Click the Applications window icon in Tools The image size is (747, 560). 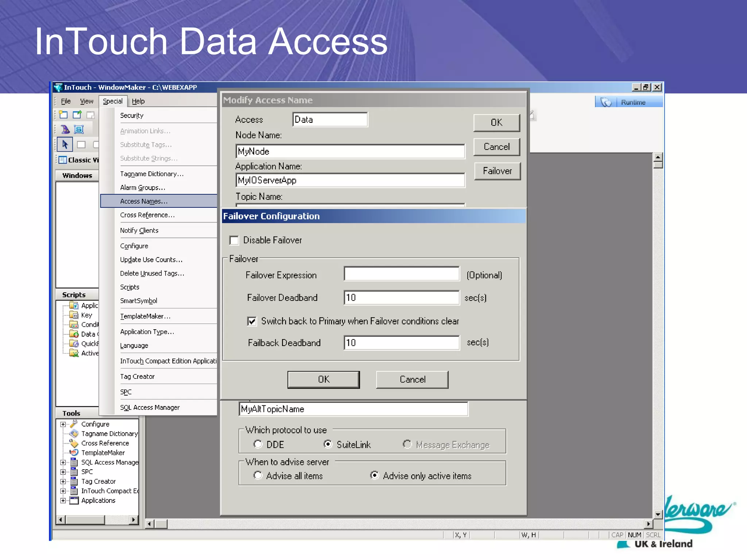click(x=74, y=500)
